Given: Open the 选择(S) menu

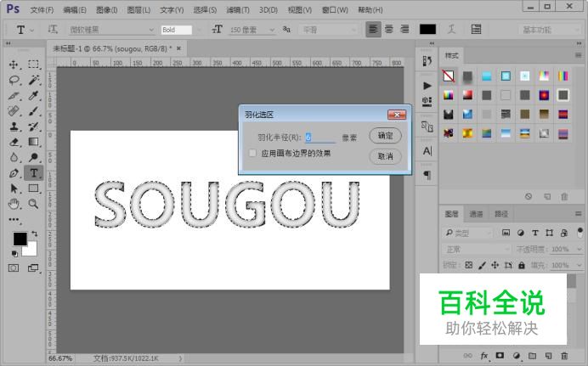Looking at the screenshot, I should tap(205, 10).
